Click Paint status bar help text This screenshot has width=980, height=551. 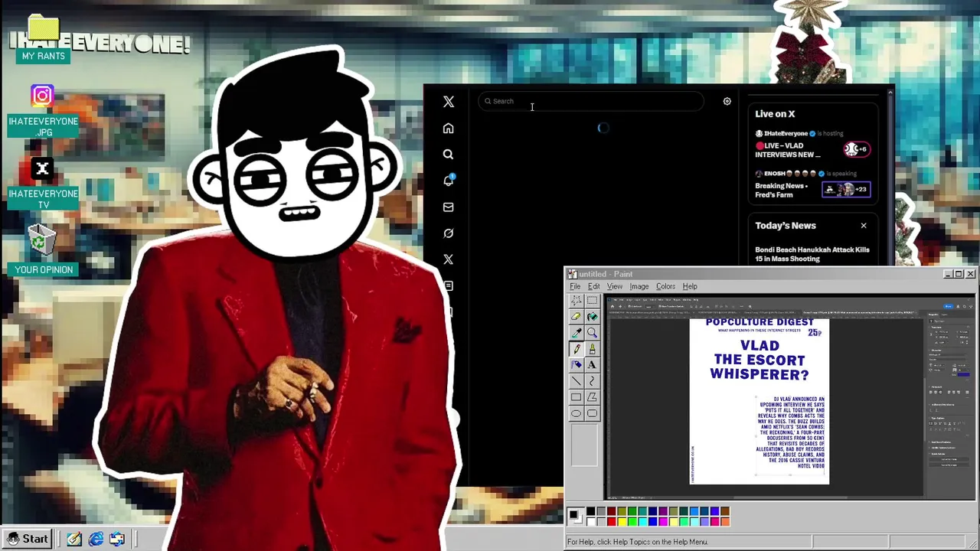[637, 542]
